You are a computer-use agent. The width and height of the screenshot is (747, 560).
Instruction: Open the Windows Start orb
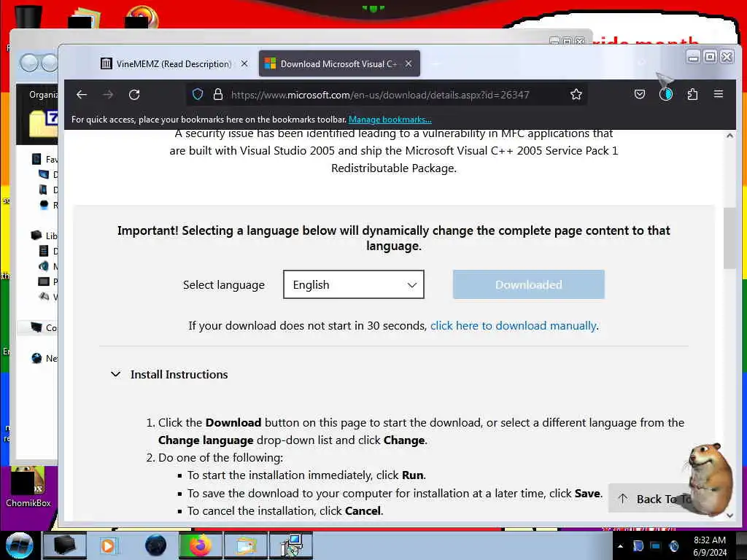point(19,545)
